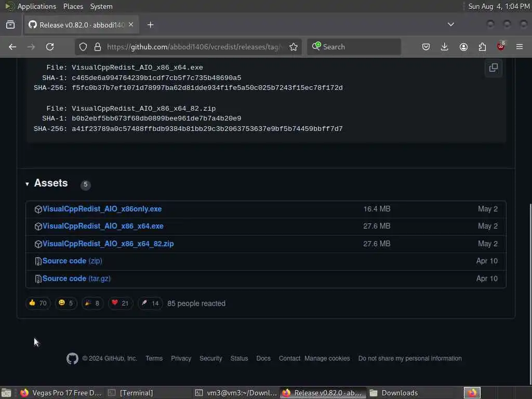Screen dimensions: 532x399
Task: Download VisualCppRedist_AIO_x86only.exe
Action: tap(102, 209)
